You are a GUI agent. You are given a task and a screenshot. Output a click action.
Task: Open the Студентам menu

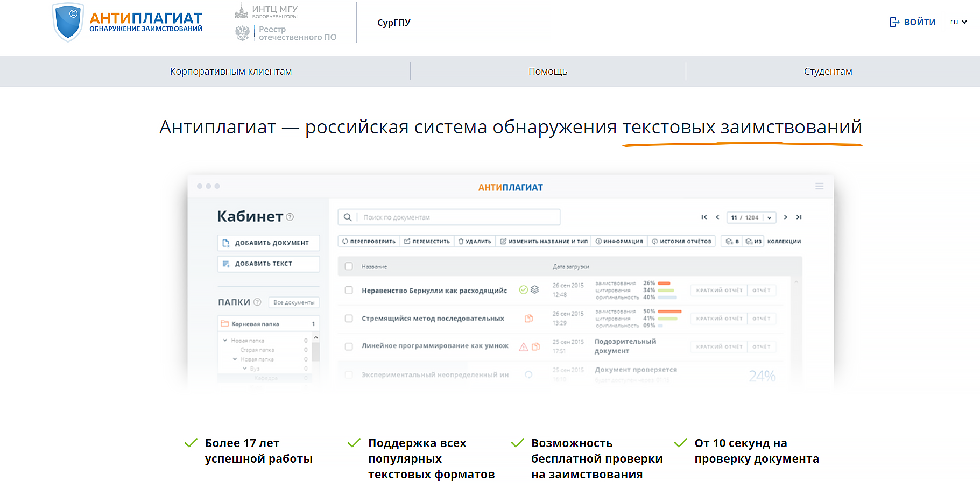[828, 72]
